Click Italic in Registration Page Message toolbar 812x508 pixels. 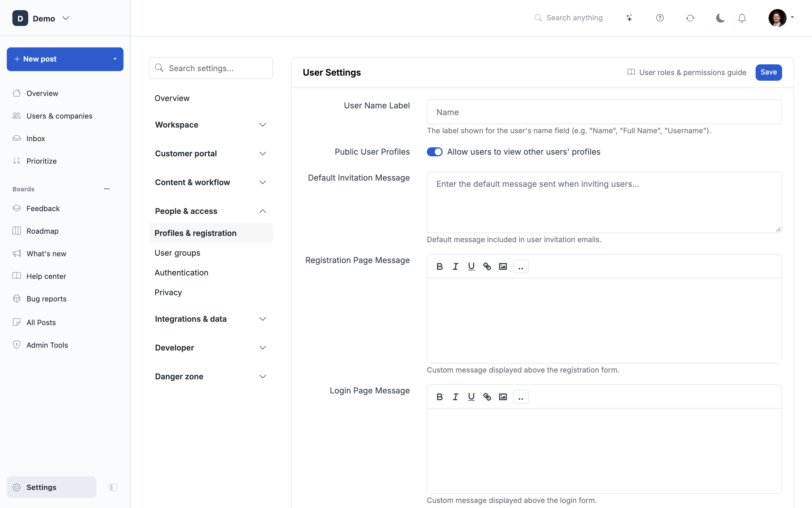(x=455, y=266)
